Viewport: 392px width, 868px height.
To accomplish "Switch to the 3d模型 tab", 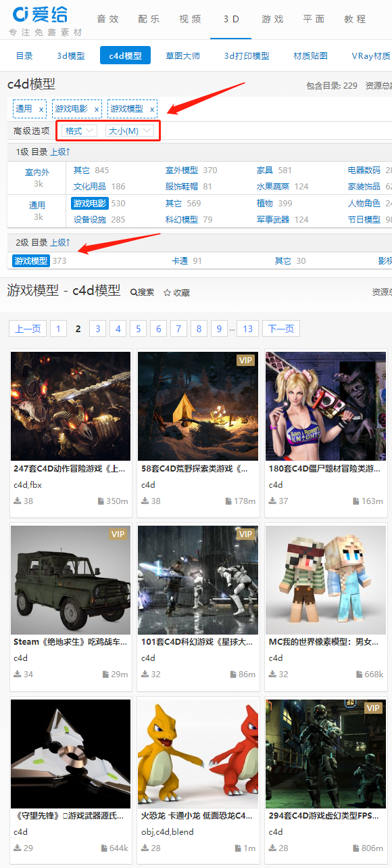I will (71, 55).
